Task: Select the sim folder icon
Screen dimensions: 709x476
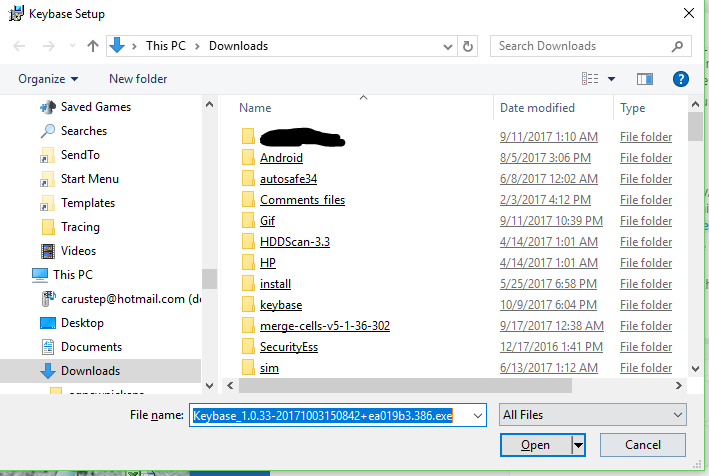Action: coord(248,367)
